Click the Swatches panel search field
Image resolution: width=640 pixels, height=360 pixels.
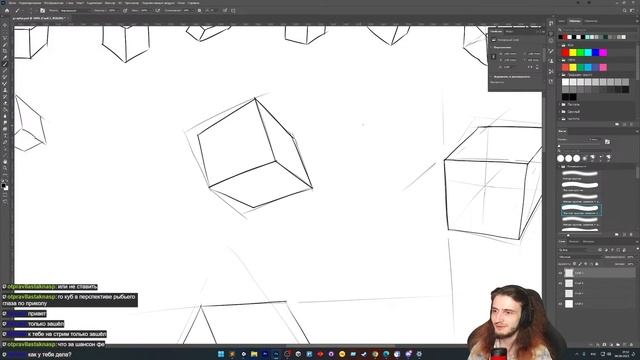[x=598, y=29]
